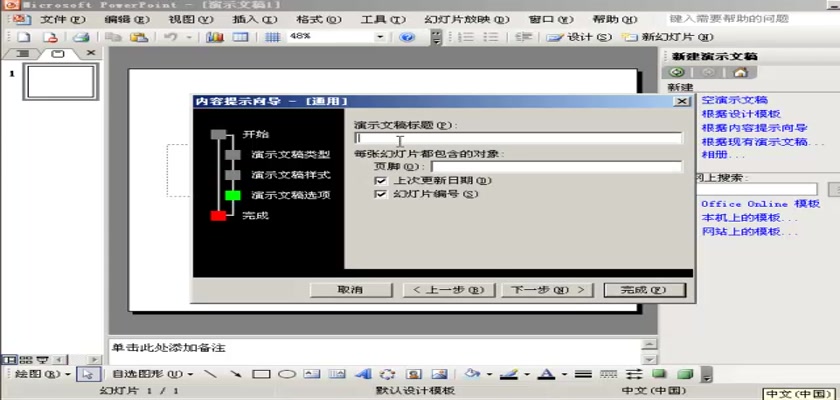Click the presentation title input field
840x400 pixels.
(x=518, y=138)
